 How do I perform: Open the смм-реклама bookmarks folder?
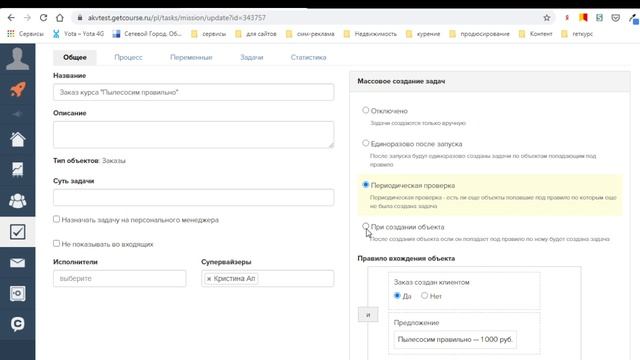click(310, 34)
